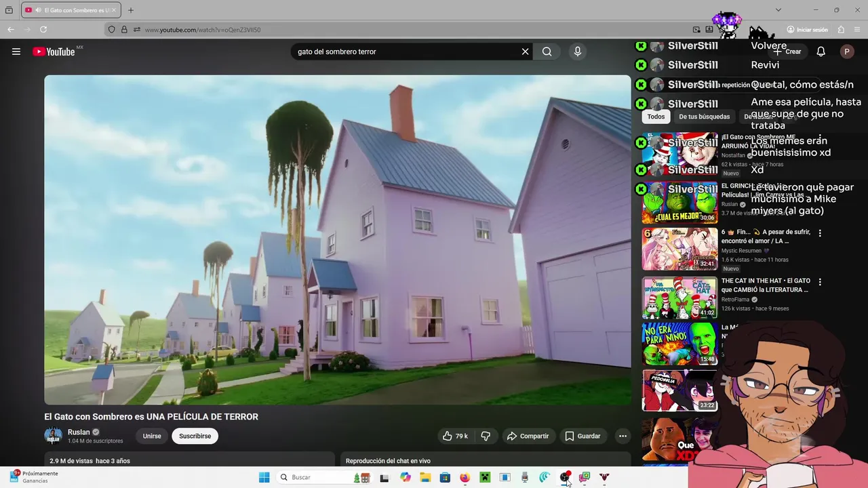This screenshot has width=868, height=488.
Task: Open the browser application menu
Action: tap(857, 30)
